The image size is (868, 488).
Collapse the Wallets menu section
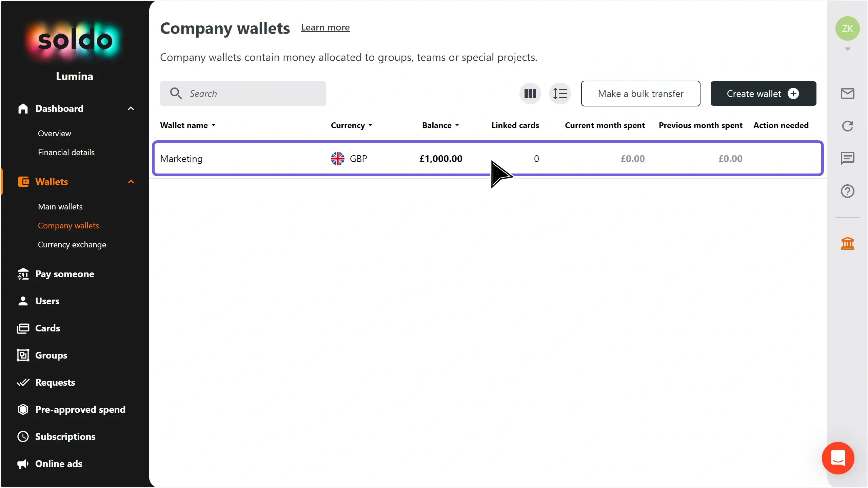131,182
